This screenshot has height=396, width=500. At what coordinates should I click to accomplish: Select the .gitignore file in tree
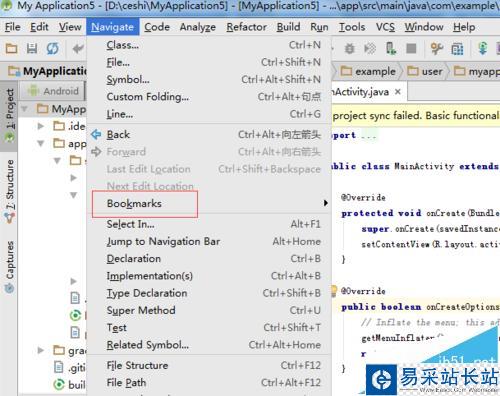[70, 367]
